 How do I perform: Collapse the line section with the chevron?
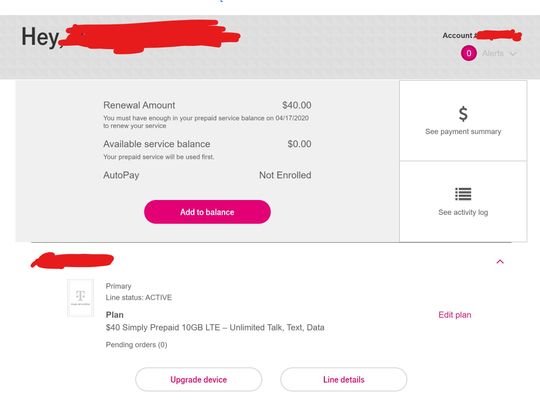coord(500,262)
